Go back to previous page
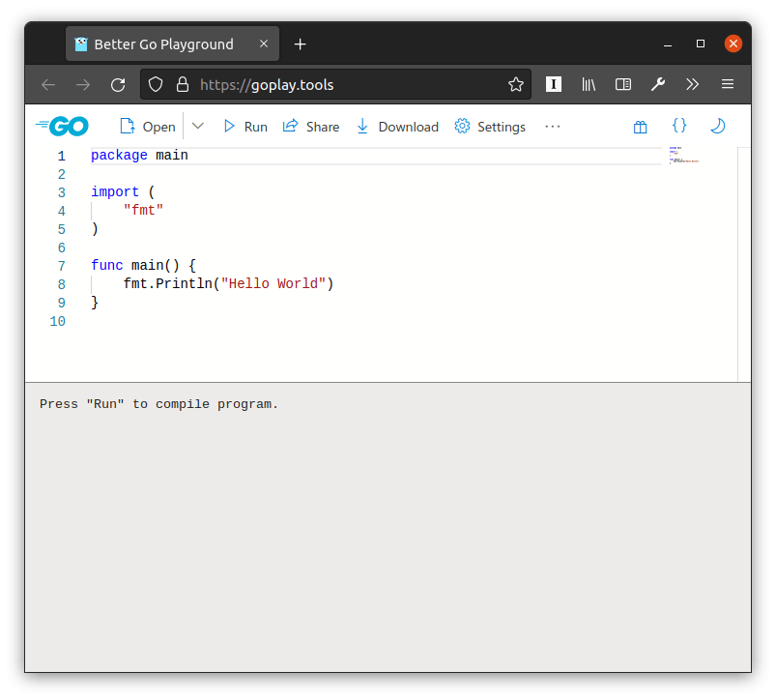 pos(48,85)
